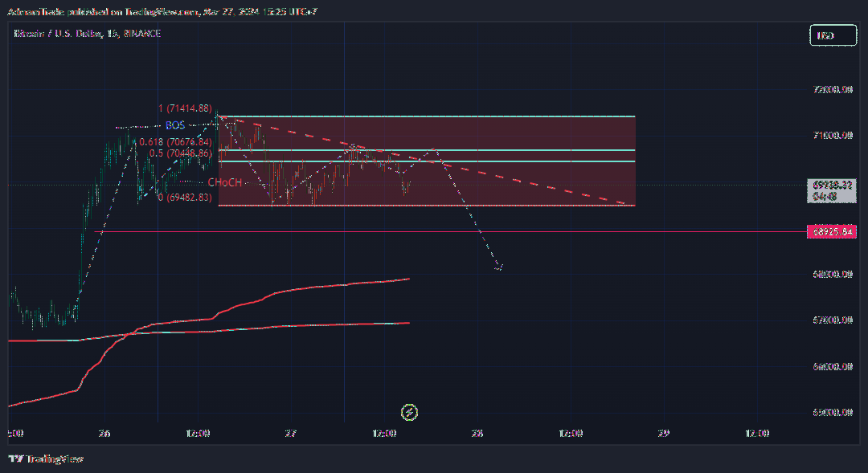Click the 68000.00 price axis label
This screenshot has width=868, height=473.
833,274
